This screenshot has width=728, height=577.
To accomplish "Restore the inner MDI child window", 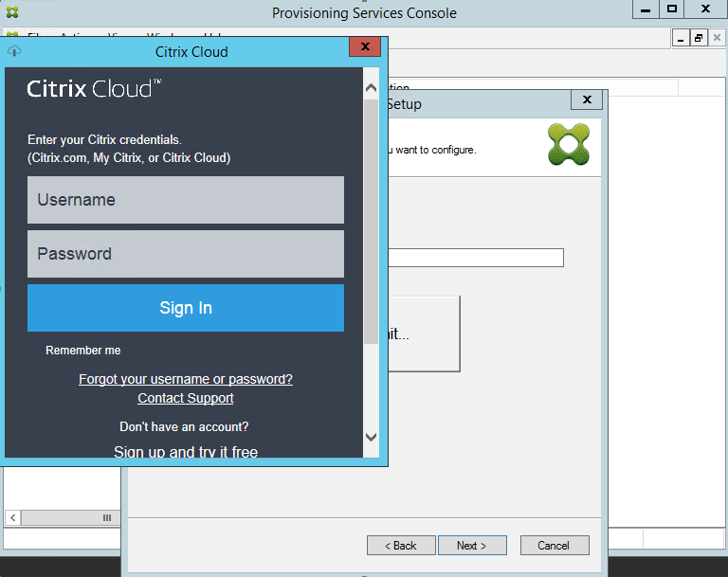I will [699, 38].
